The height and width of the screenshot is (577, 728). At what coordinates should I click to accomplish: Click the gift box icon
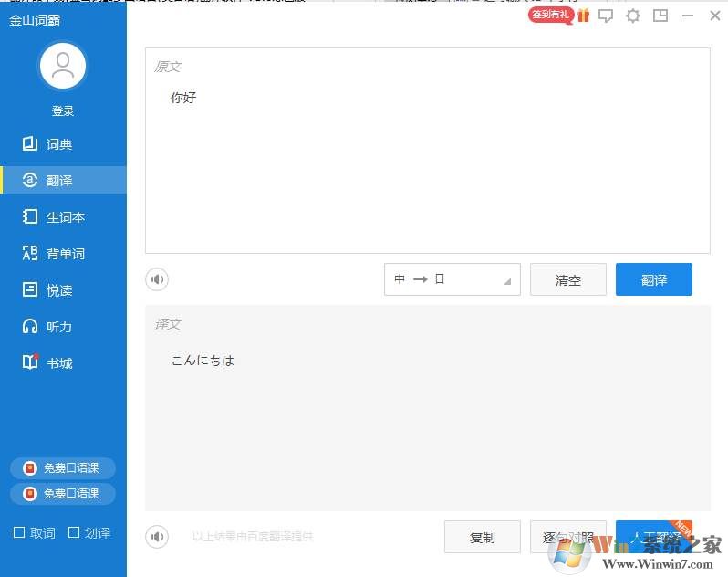[x=583, y=16]
